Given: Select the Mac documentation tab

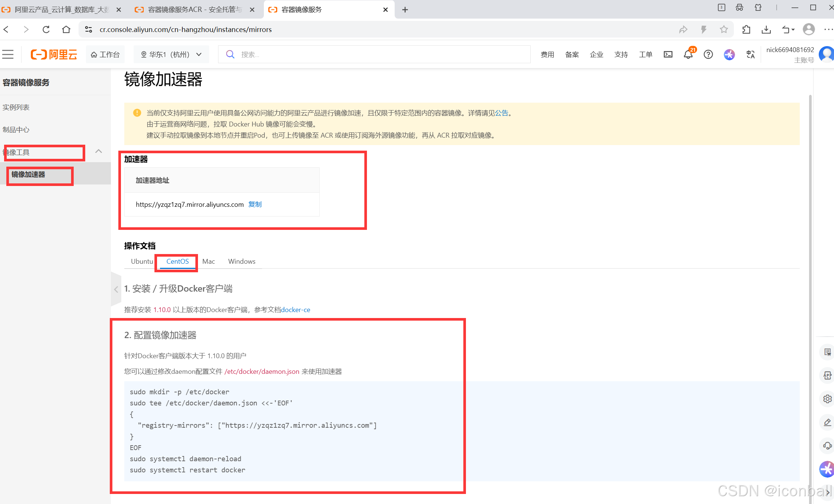Looking at the screenshot, I should [x=208, y=261].
